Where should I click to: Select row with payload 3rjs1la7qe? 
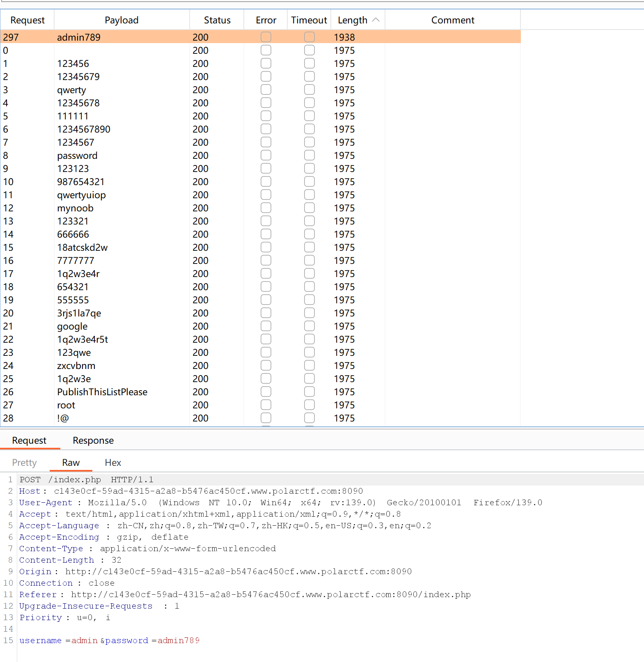pos(260,313)
